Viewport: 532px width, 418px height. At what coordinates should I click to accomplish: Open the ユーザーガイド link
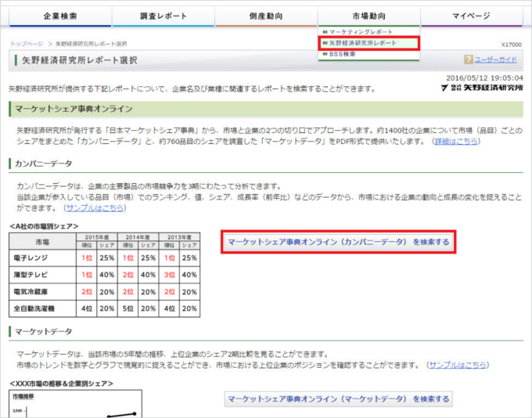coord(495,59)
